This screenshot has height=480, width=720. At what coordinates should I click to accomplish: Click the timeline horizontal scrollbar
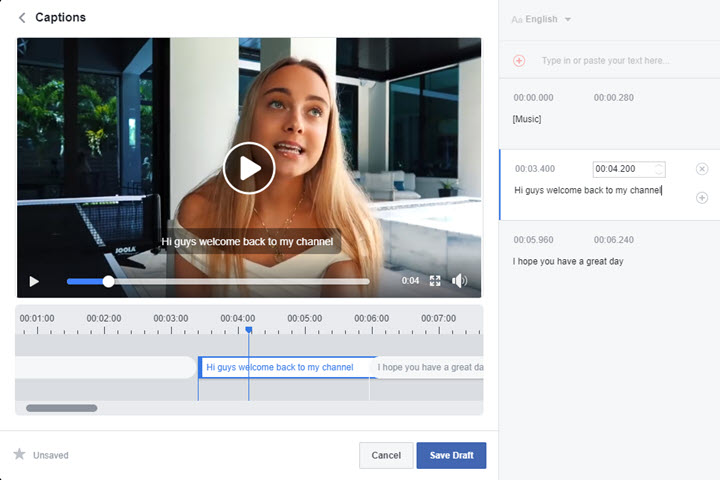[x=62, y=408]
